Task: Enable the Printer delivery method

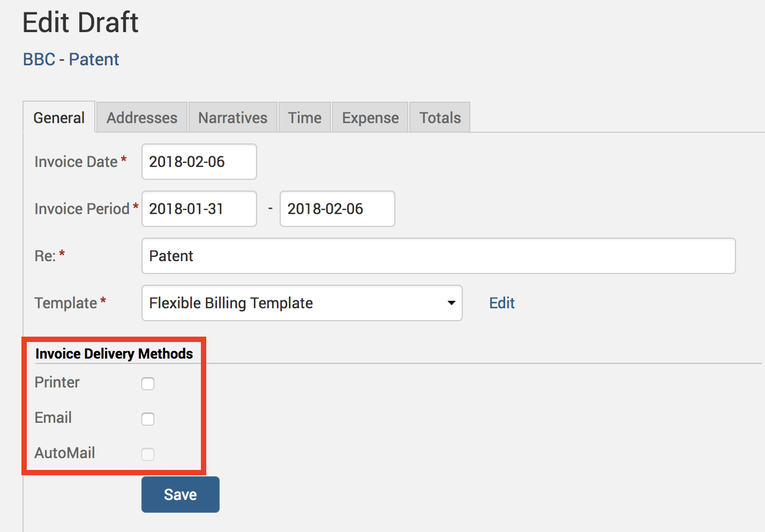Action: coord(148,384)
